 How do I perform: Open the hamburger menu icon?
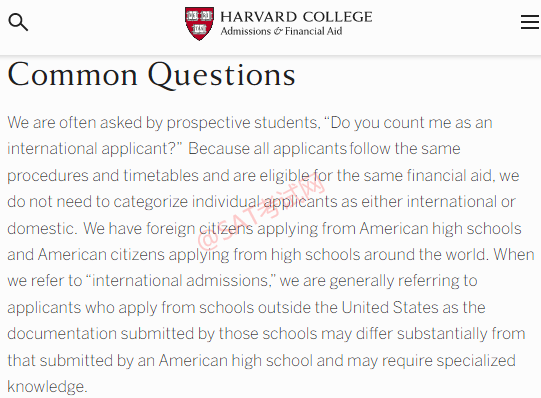[530, 22]
